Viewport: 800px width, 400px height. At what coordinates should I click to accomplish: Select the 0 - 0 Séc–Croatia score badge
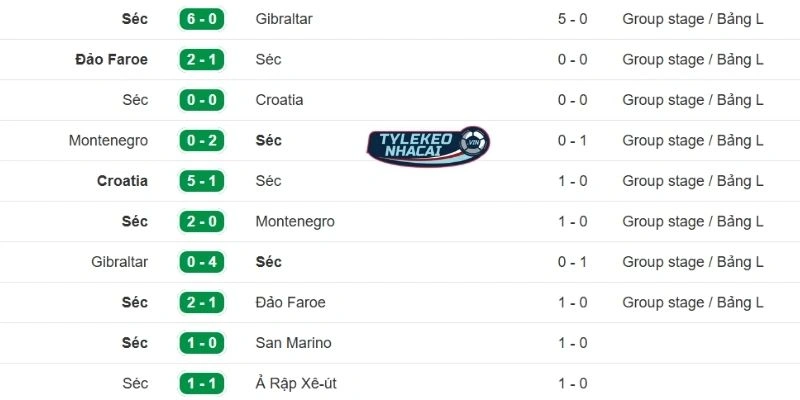(201, 100)
